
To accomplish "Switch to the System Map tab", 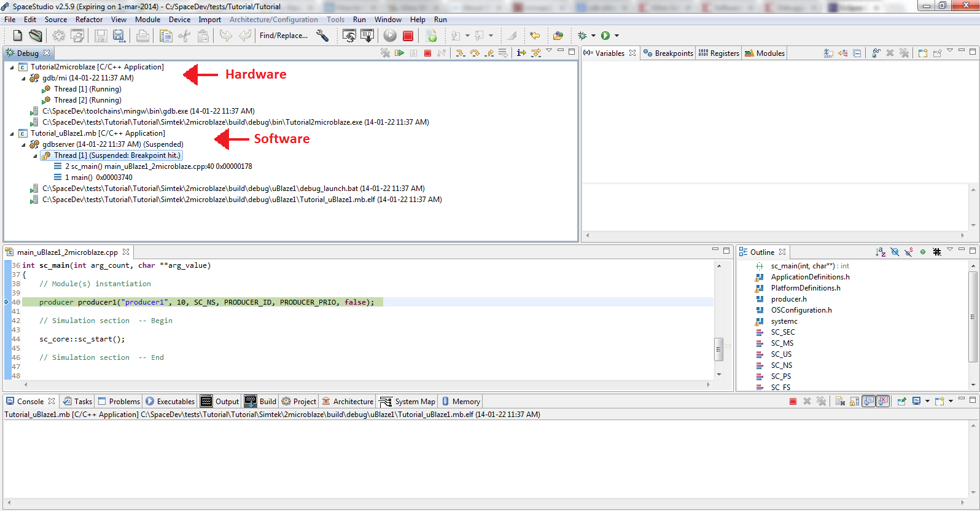I will coord(408,402).
